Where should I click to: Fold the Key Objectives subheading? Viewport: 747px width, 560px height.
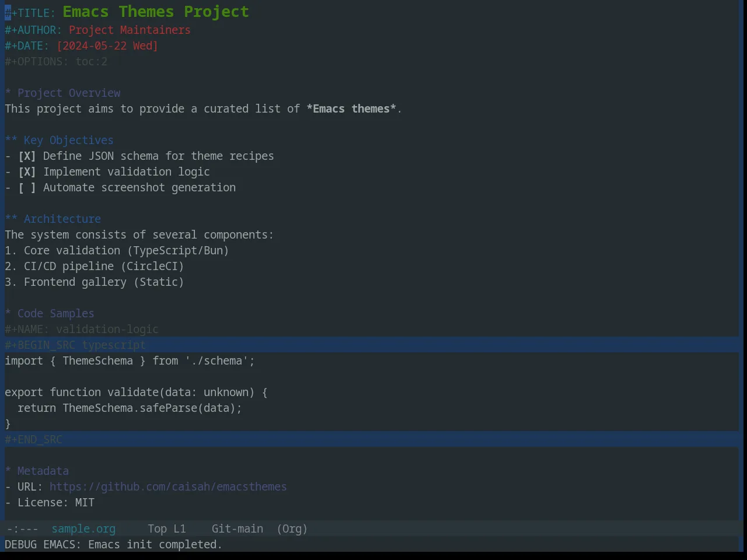click(x=59, y=141)
